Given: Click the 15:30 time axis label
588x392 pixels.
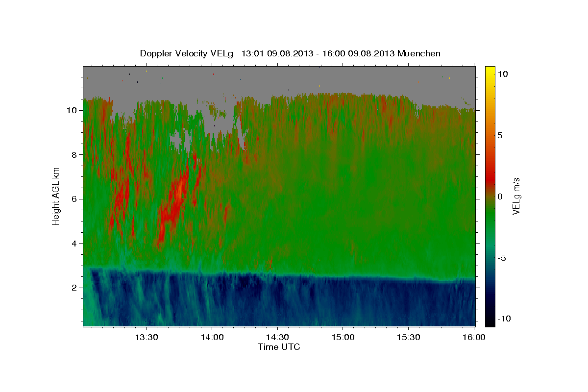Looking at the screenshot, I should 409,337.
